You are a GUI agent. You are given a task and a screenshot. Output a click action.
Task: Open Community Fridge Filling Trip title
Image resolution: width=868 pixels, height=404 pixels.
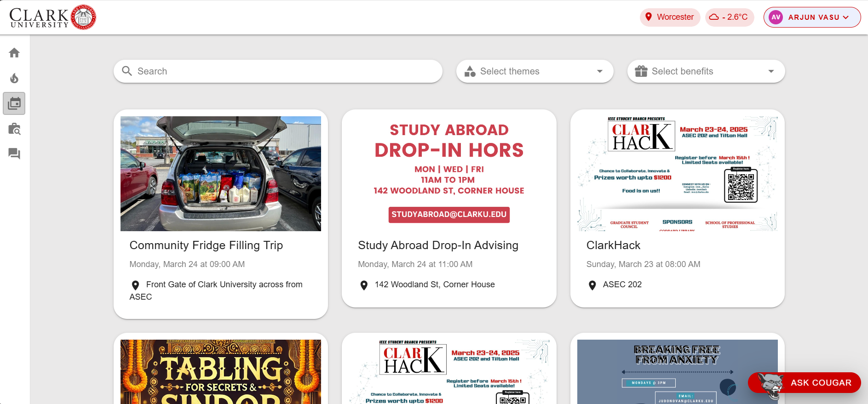pos(206,245)
